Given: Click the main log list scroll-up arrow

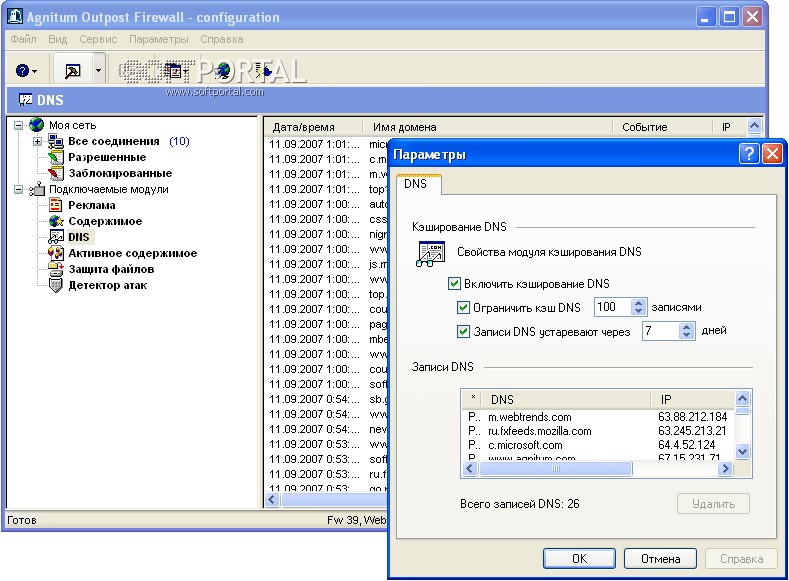Looking at the screenshot, I should [754, 126].
